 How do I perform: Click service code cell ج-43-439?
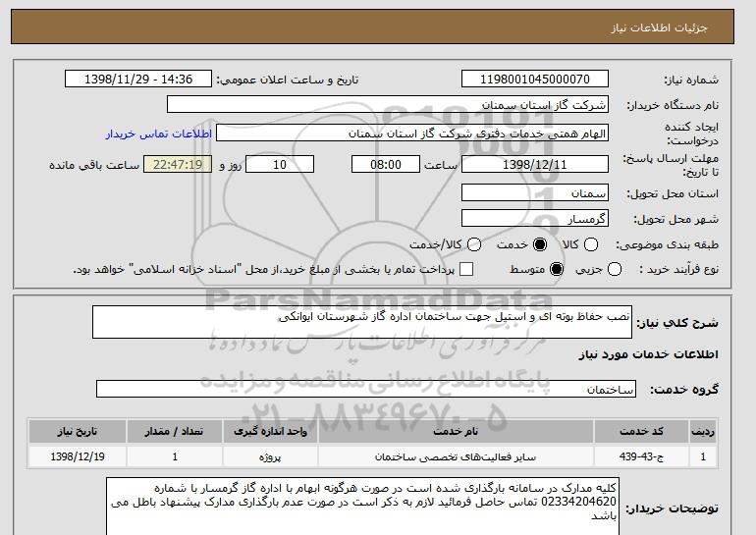[641, 456]
